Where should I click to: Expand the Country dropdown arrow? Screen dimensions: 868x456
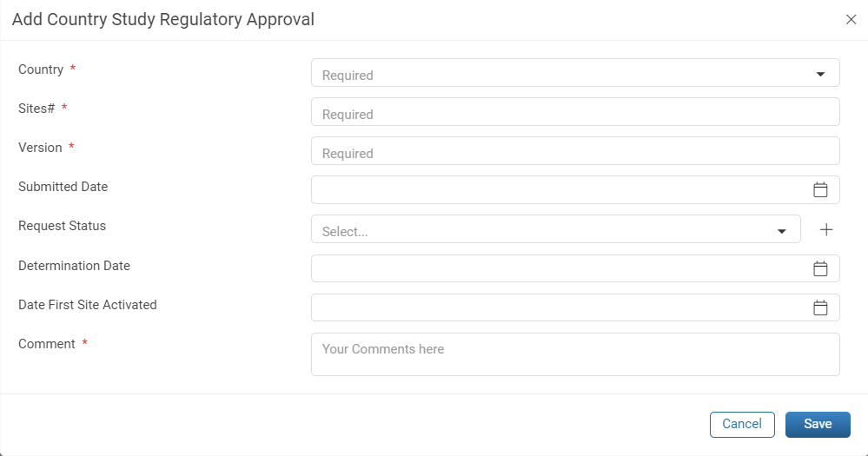(820, 74)
